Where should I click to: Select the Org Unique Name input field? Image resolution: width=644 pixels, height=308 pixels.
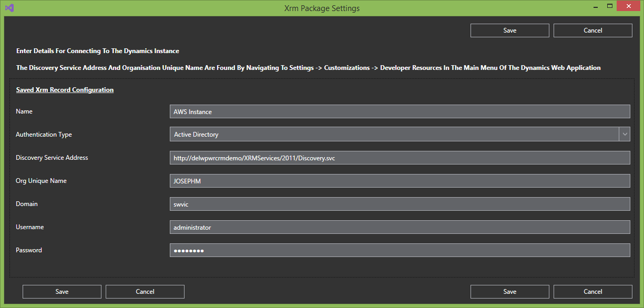(400, 181)
